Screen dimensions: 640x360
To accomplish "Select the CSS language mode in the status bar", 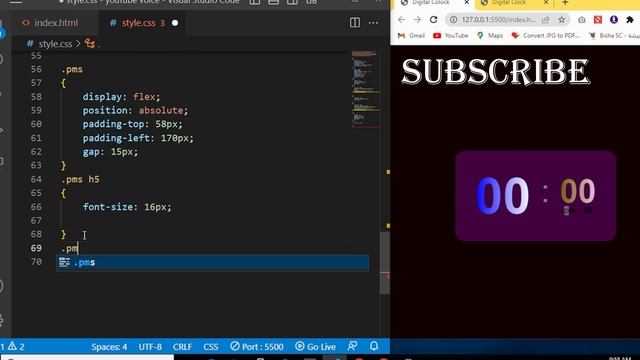I will 211,347.
